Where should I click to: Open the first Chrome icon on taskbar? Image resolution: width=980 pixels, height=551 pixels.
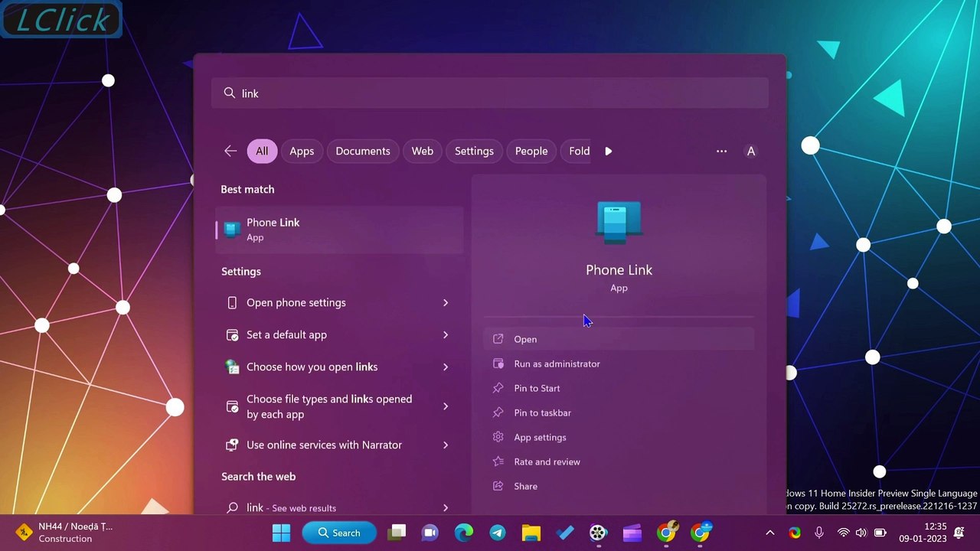(x=666, y=533)
